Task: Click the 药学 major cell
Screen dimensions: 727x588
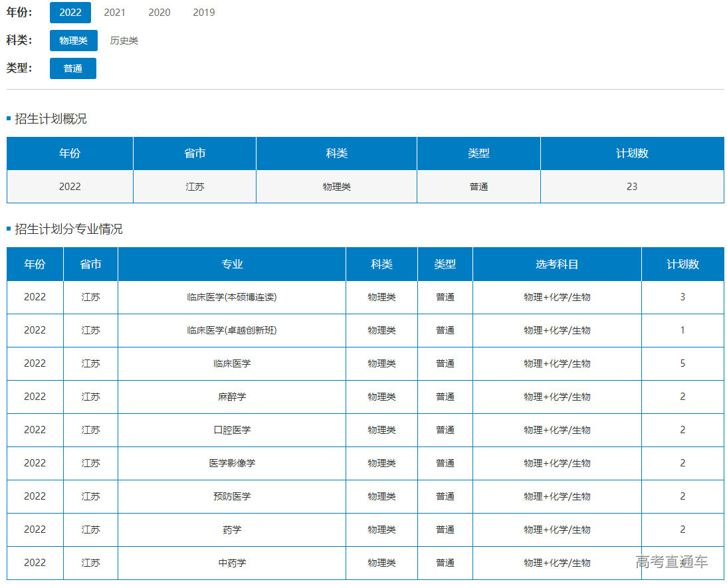Action: pos(232,530)
